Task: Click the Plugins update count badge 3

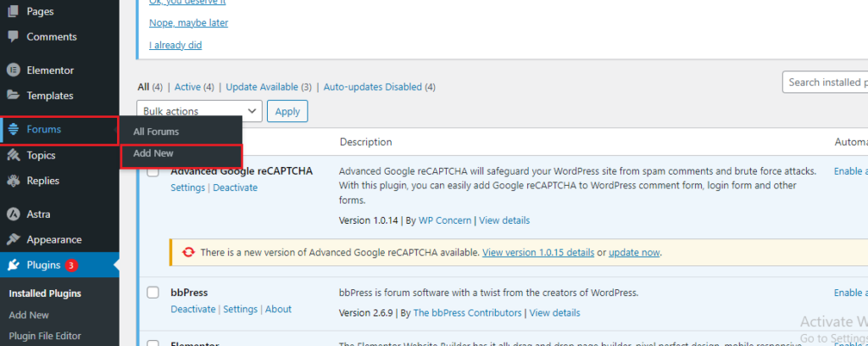Action: (71, 265)
